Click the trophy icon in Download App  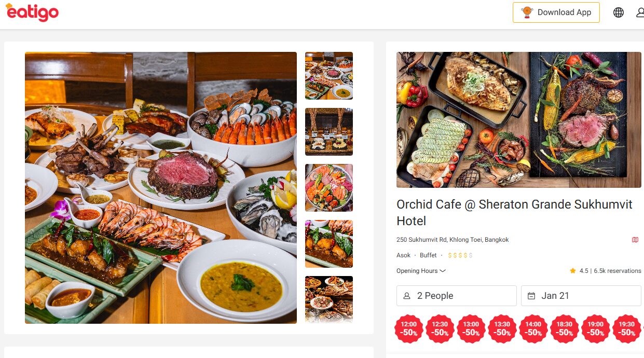(x=527, y=12)
